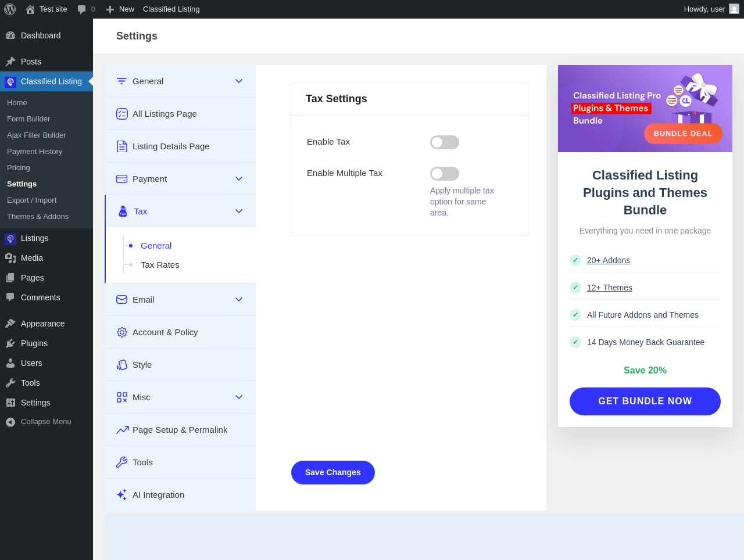Click the Collapse Menu arrow icon
Screen dimensions: 744x560
pos(10,422)
